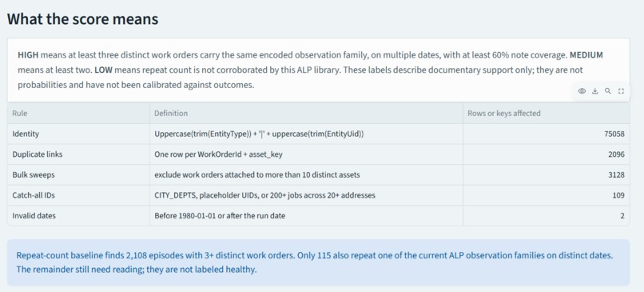
Task: Select the value 3128 cell
Action: click(547, 174)
